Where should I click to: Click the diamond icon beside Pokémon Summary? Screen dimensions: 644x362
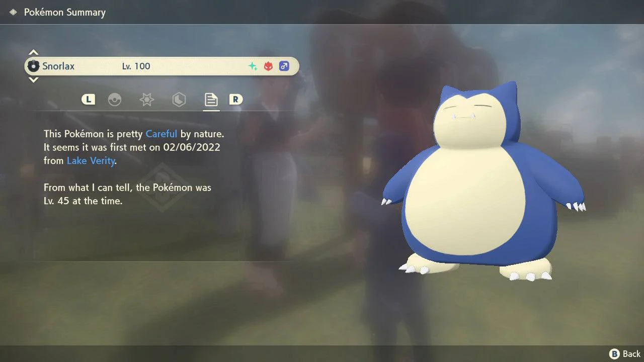[13, 12]
